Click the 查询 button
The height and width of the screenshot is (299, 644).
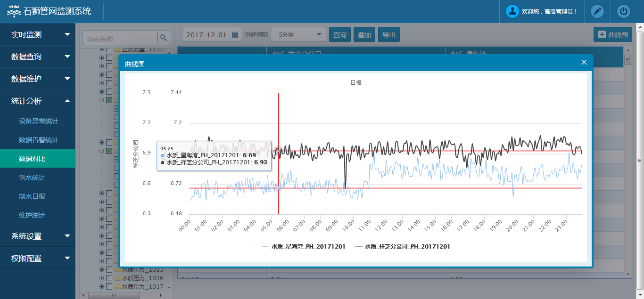(x=339, y=35)
